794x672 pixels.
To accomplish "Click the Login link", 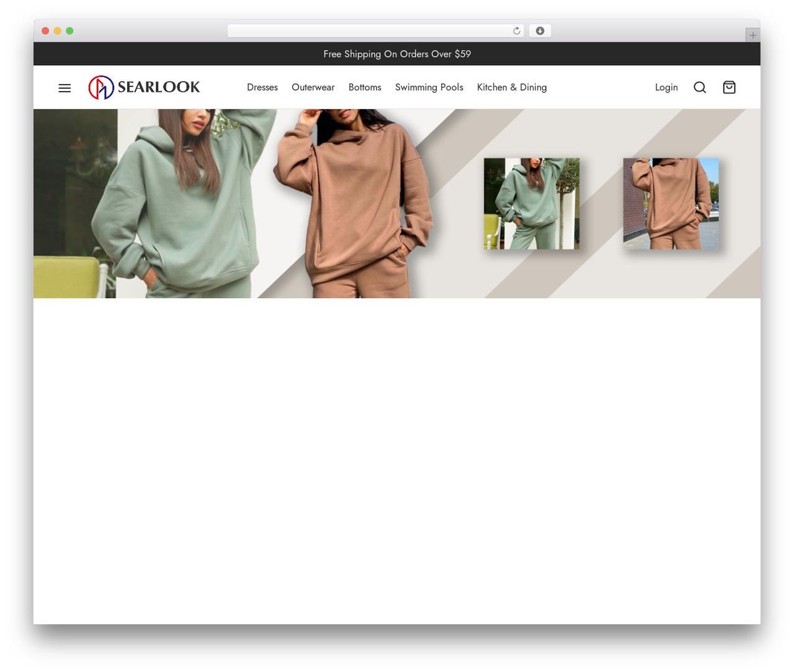I will [x=666, y=87].
